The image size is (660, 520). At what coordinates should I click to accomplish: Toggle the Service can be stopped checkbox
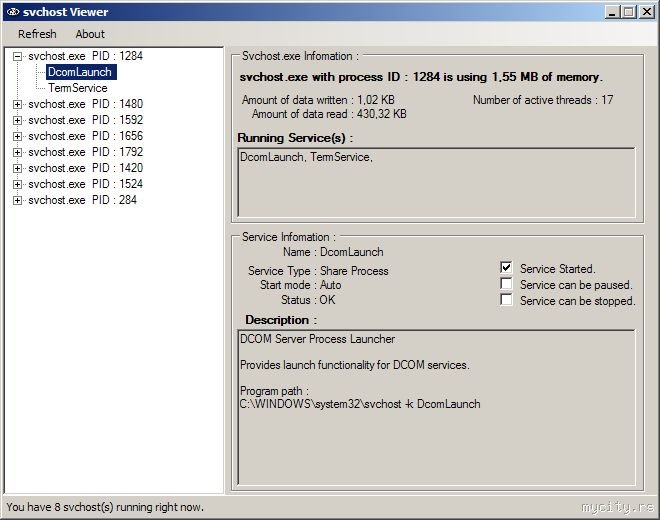[506, 300]
